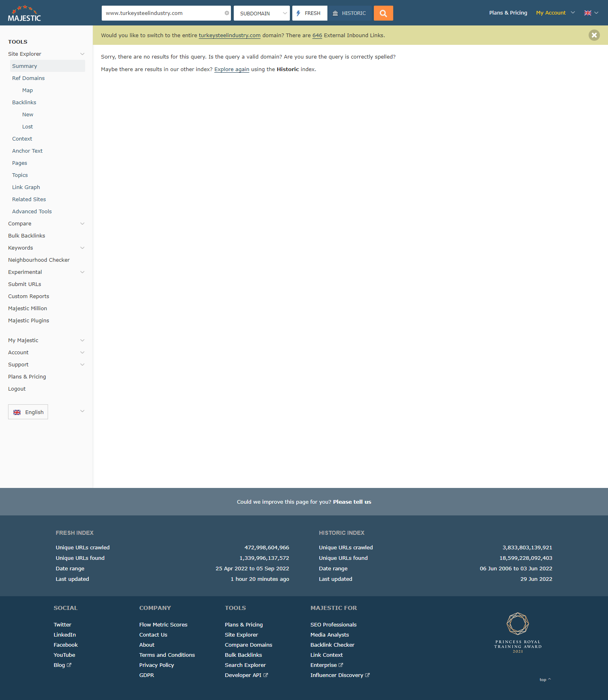Expand the Keywords section chevron

point(82,248)
